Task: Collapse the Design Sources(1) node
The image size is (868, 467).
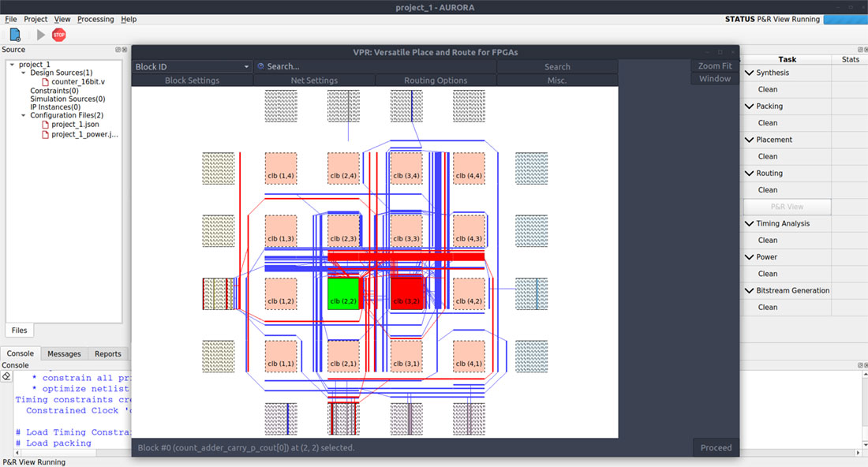Action: pyautogui.click(x=23, y=73)
